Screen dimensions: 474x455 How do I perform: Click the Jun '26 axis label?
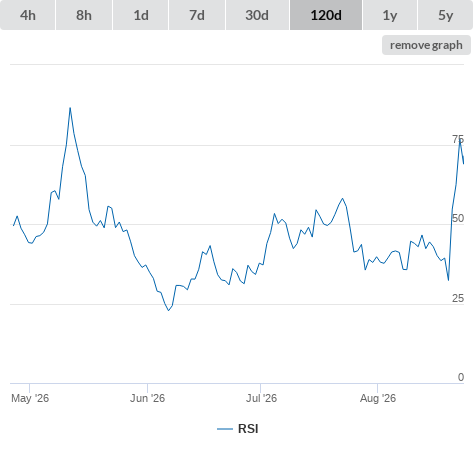tap(147, 398)
